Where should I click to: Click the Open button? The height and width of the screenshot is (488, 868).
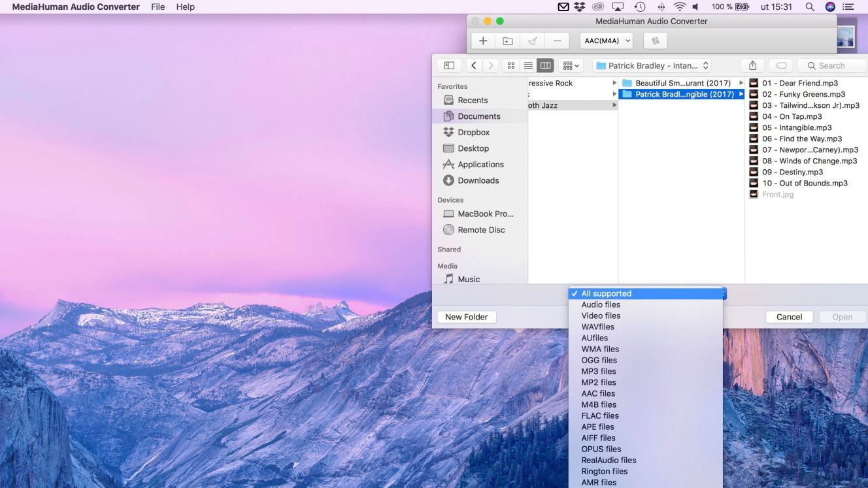(x=842, y=317)
